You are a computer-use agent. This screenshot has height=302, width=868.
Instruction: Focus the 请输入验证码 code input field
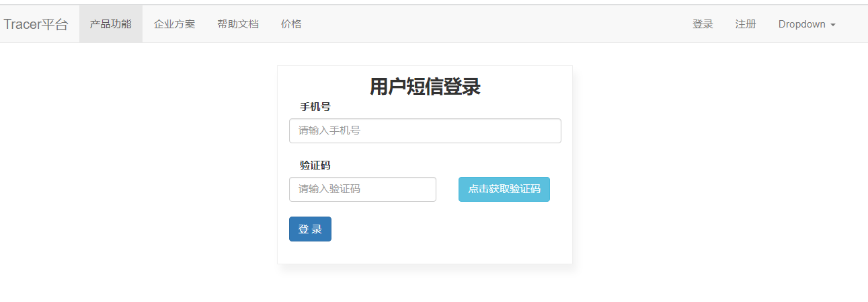coord(362,189)
